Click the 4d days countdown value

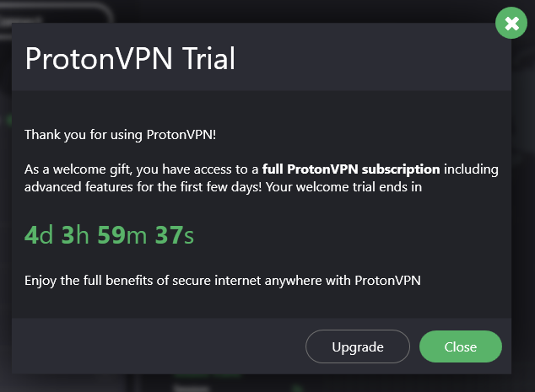[x=39, y=234]
